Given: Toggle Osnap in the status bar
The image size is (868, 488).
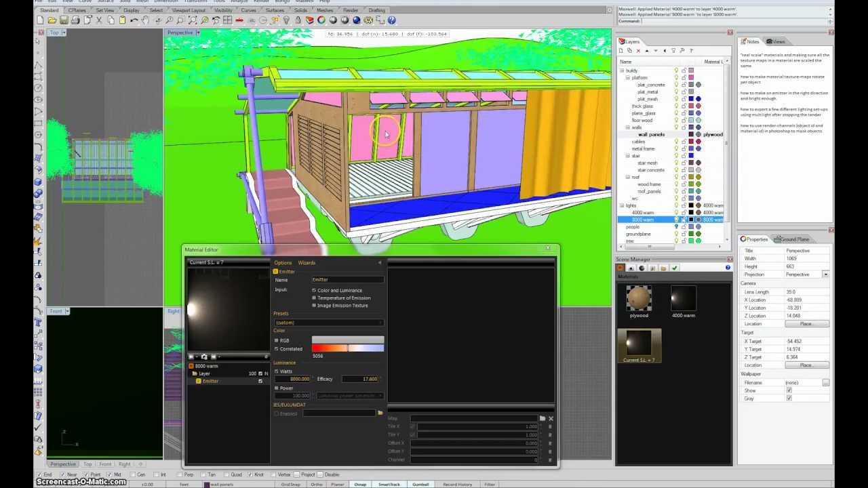Looking at the screenshot, I should pyautogui.click(x=360, y=485).
